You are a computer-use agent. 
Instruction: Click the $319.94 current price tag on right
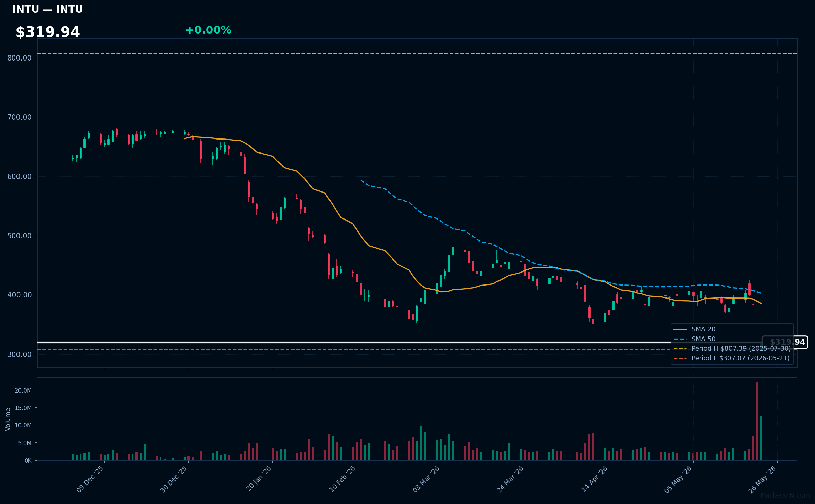pos(785,342)
